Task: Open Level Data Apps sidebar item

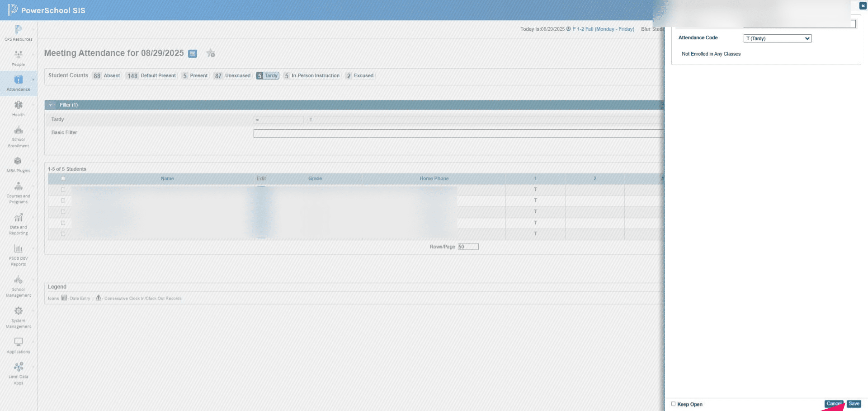Action: click(x=19, y=374)
